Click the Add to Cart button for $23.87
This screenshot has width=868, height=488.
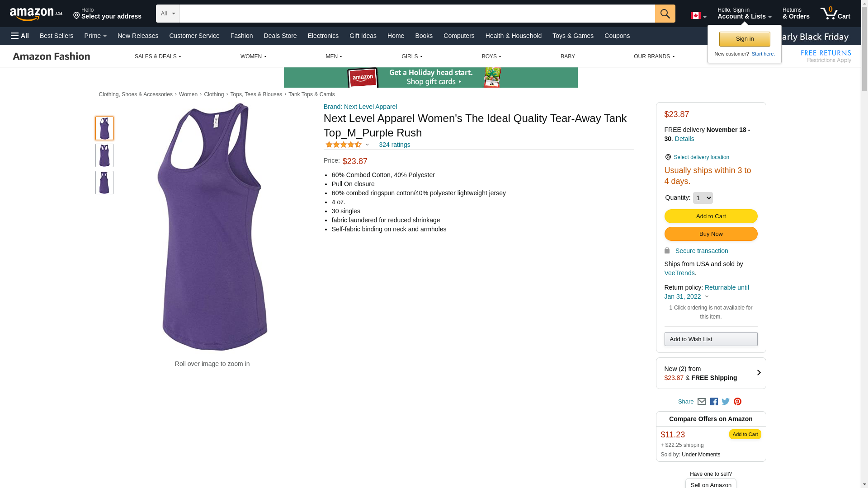[711, 216]
